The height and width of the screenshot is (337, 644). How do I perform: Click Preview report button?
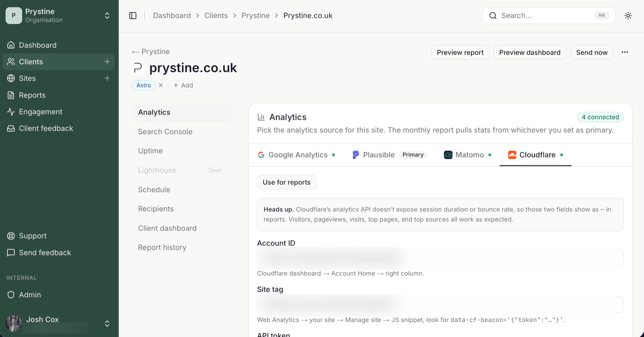click(460, 52)
